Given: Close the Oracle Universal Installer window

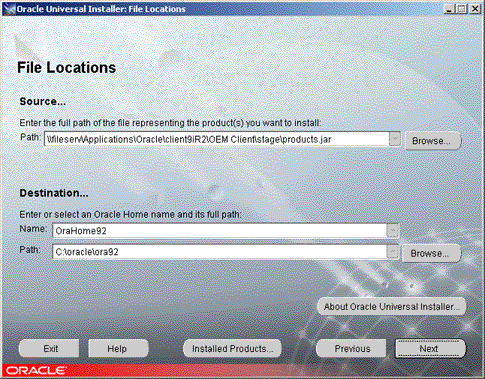Looking at the screenshot, I should [x=475, y=9].
